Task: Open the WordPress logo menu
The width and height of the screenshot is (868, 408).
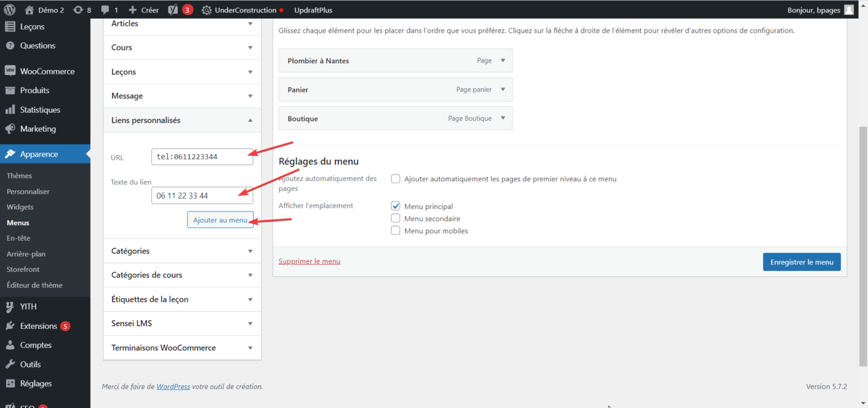Action: pyautogui.click(x=9, y=9)
